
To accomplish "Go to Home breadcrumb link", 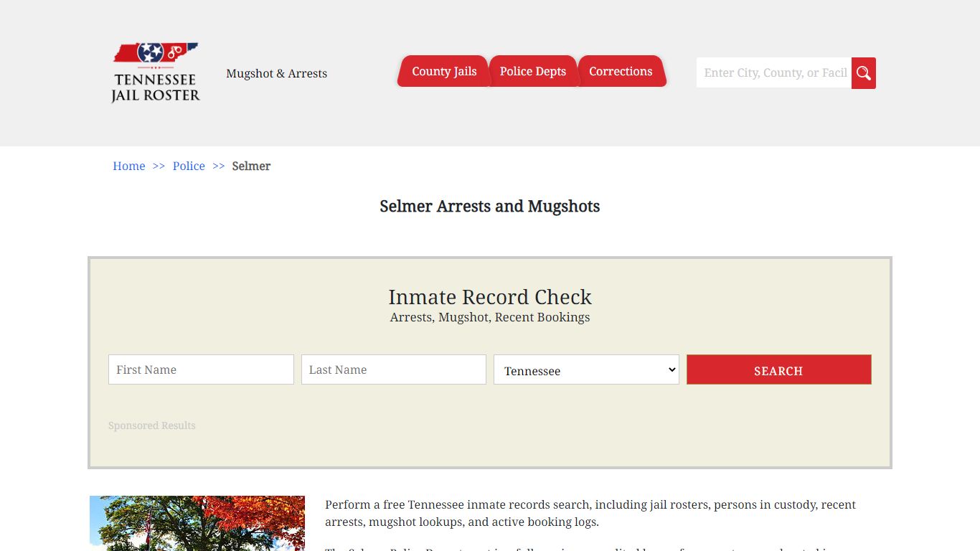I will 129,166.
